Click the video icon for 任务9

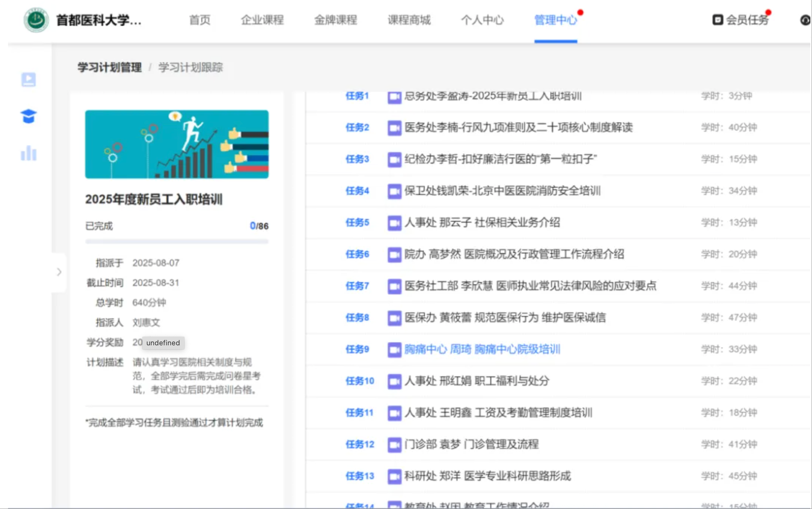[x=394, y=349]
